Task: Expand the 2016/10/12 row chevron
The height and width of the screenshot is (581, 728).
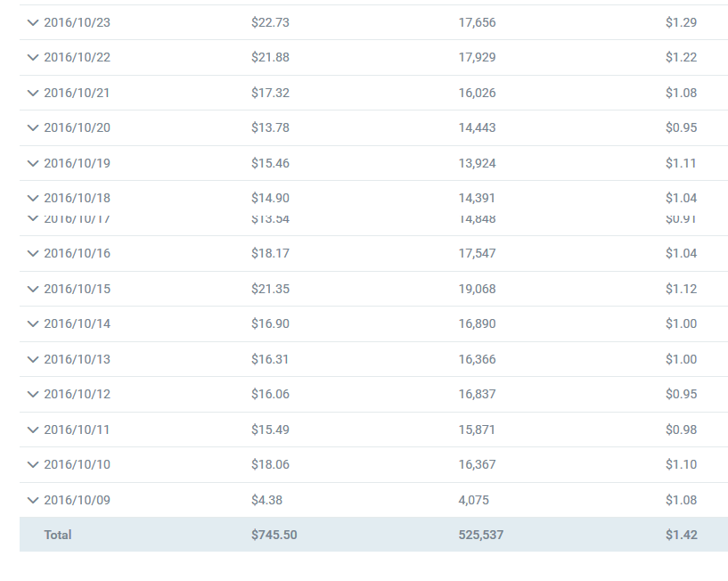Action: pyautogui.click(x=33, y=394)
